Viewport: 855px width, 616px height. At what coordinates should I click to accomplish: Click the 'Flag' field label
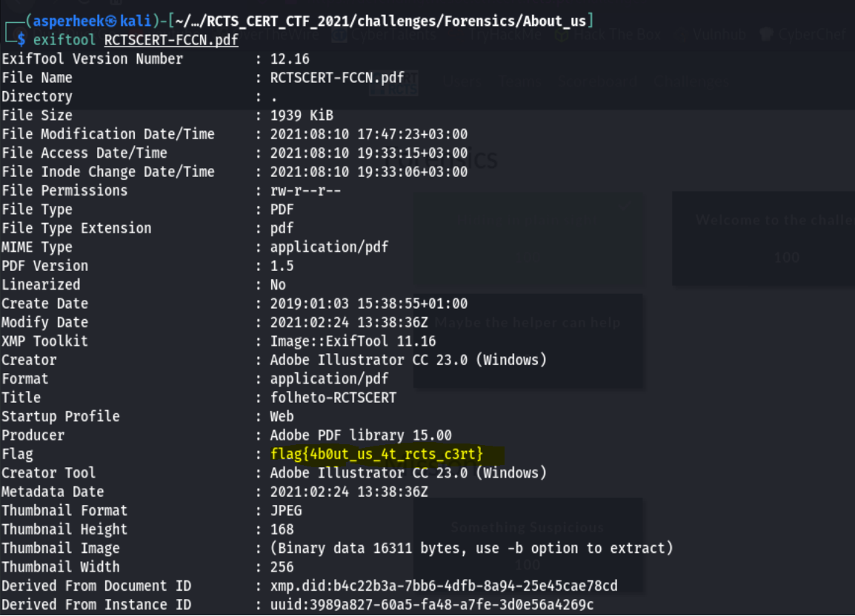(18, 454)
